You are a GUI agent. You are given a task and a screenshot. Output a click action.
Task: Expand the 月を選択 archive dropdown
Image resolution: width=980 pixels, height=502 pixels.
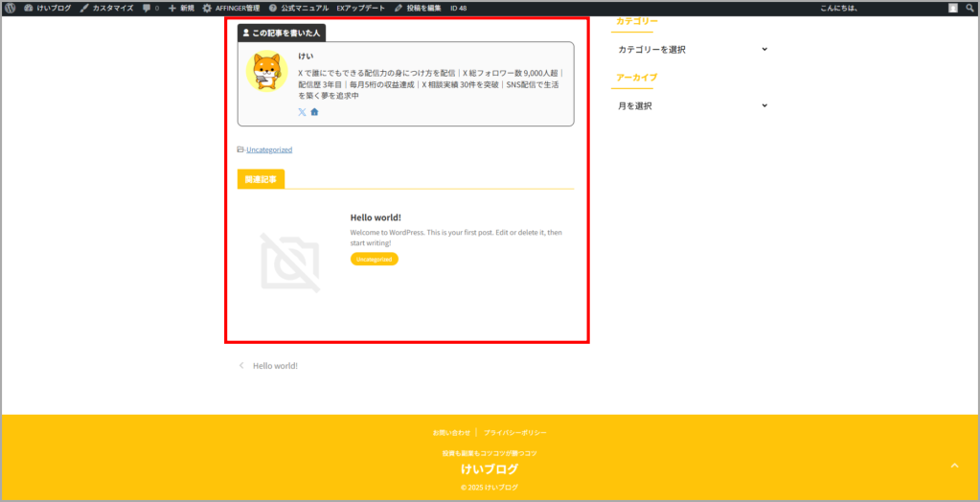692,106
